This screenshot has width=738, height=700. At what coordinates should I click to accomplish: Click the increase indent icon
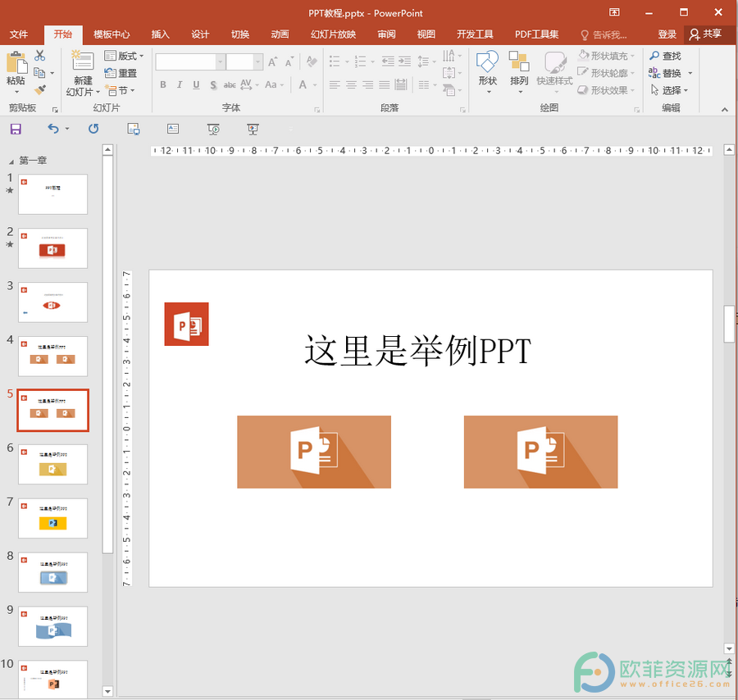tap(404, 61)
